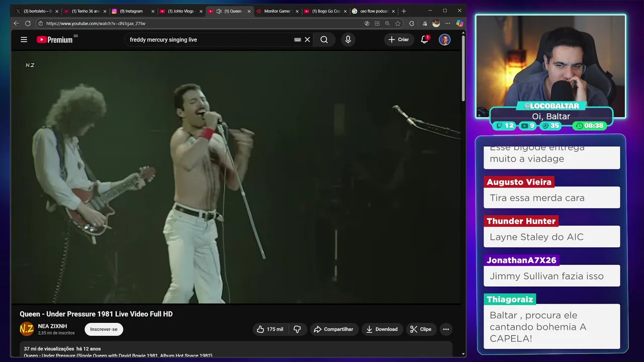644x362 pixels.
Task: Dislike the Queen video
Action: [x=297, y=329]
